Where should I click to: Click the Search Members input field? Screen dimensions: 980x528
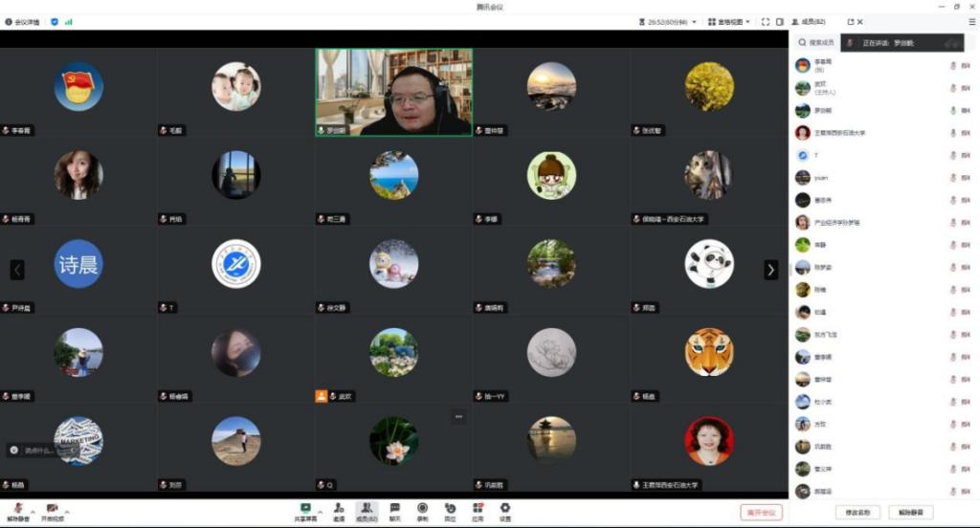(x=820, y=43)
